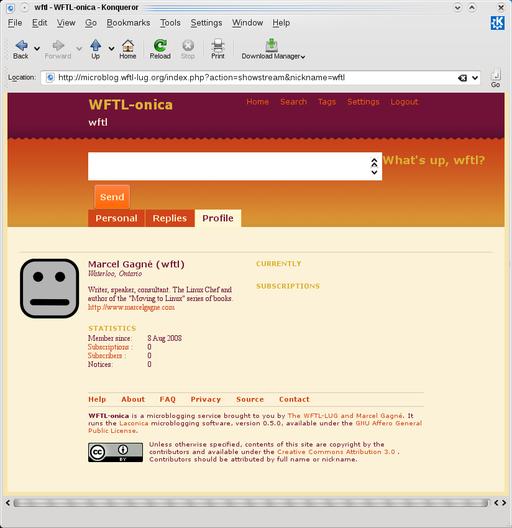Open the location bar URL history dropdown
The height and width of the screenshot is (528, 512).
[475, 78]
